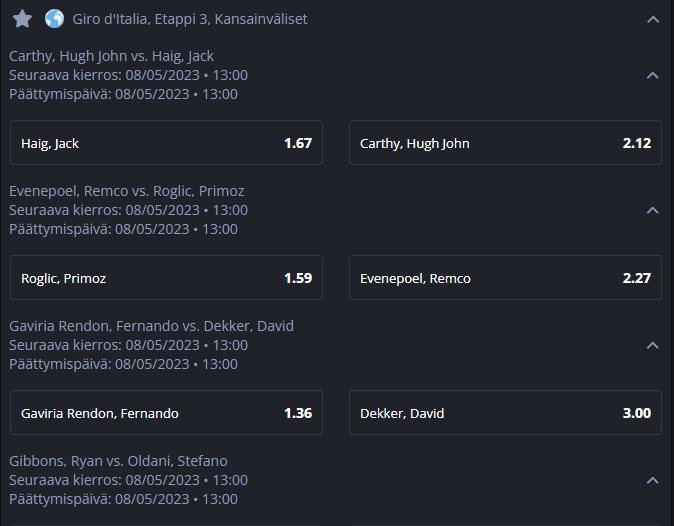This screenshot has width=674, height=526.
Task: Select Evenepoel, Remco odds 2.27
Action: 505,278
